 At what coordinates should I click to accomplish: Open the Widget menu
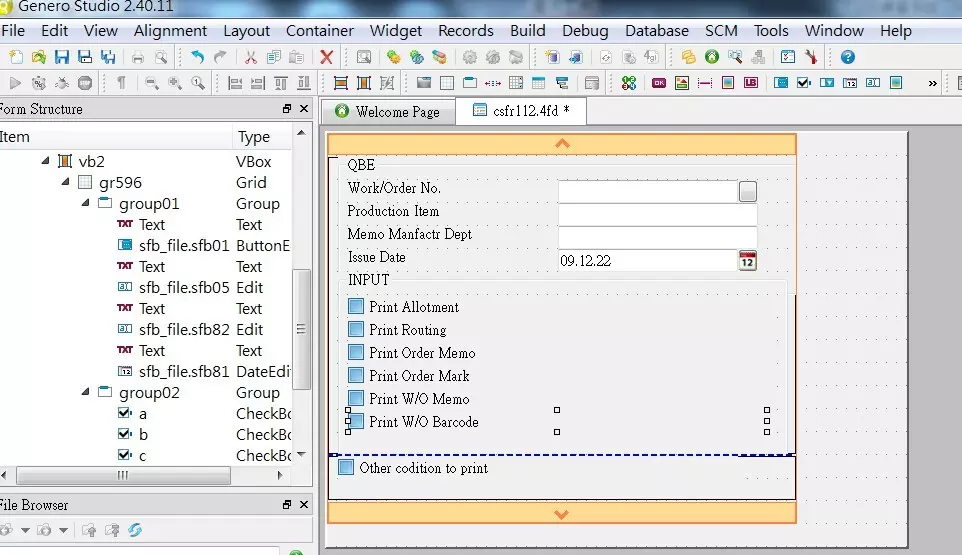point(395,31)
